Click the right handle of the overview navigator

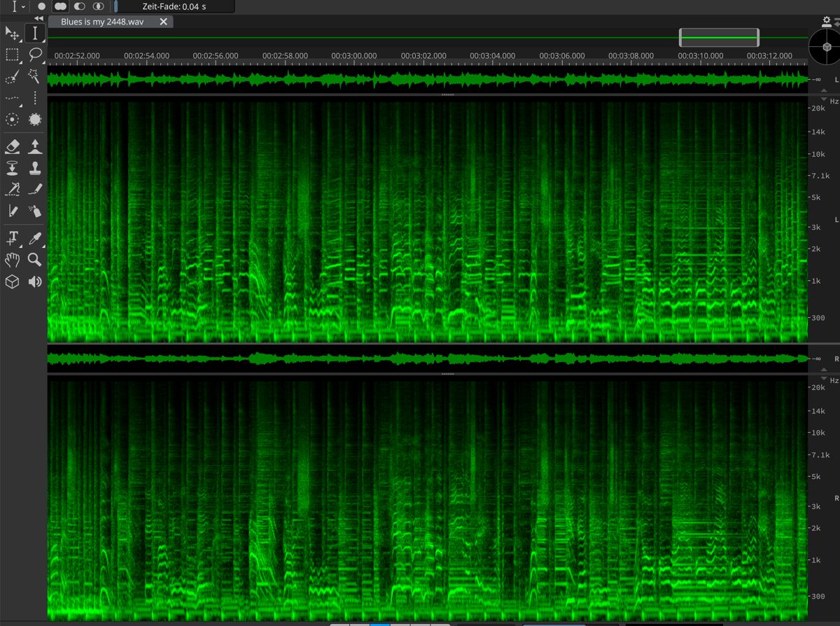pyautogui.click(x=757, y=37)
